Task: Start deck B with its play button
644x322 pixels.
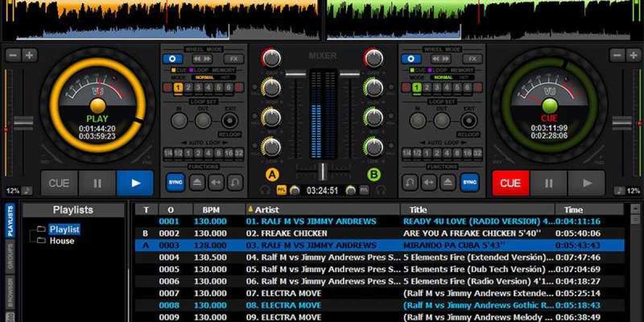Action: [x=587, y=183]
